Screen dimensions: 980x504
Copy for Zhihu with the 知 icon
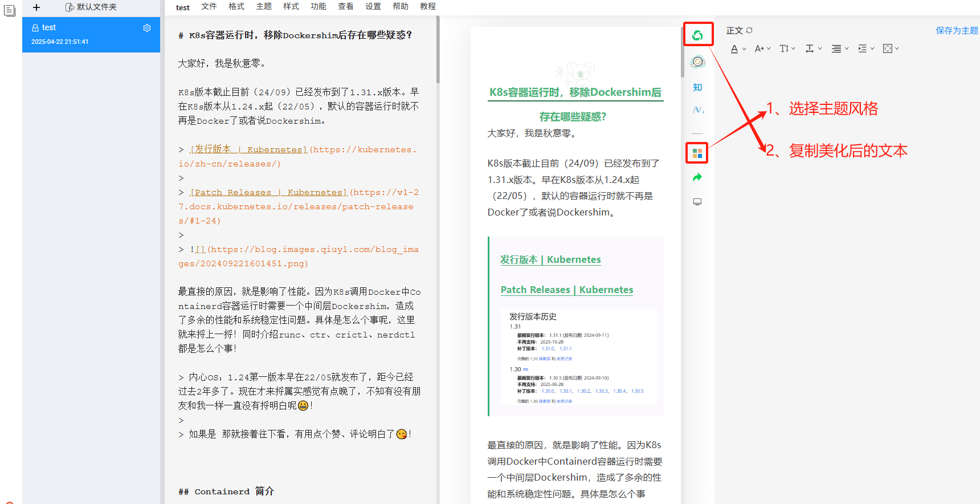pyautogui.click(x=697, y=87)
